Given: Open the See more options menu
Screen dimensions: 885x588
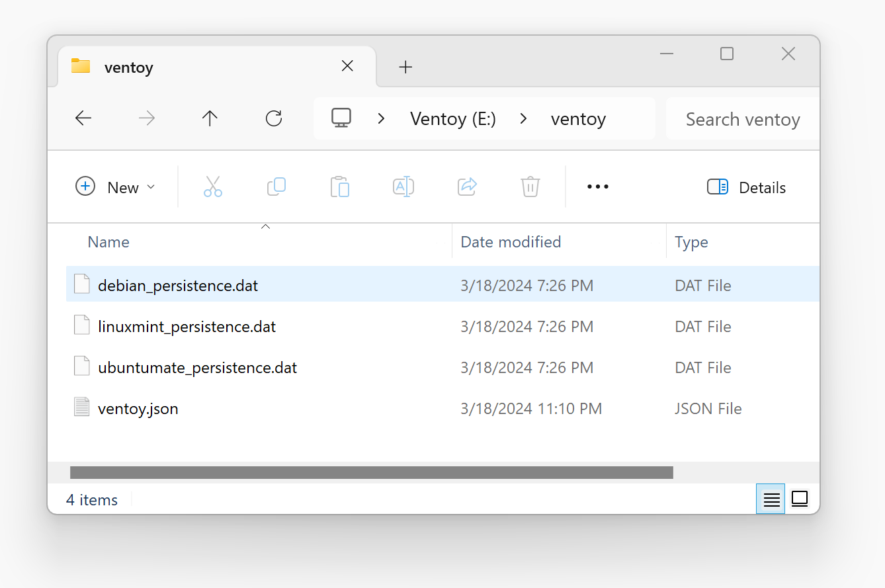Looking at the screenshot, I should pyautogui.click(x=597, y=187).
